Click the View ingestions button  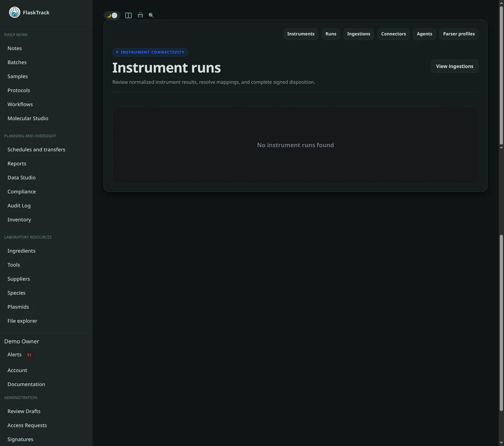pos(454,66)
